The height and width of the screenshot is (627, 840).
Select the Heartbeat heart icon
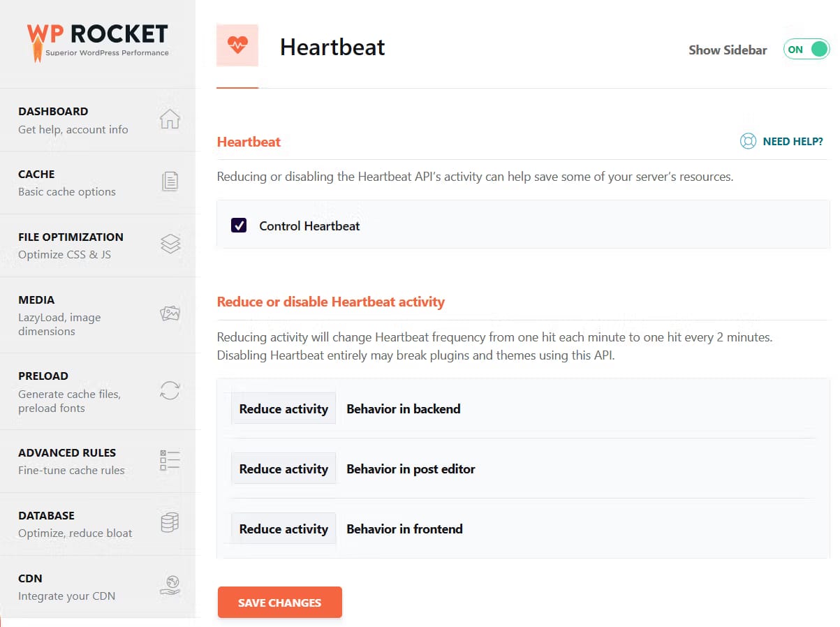click(x=237, y=45)
